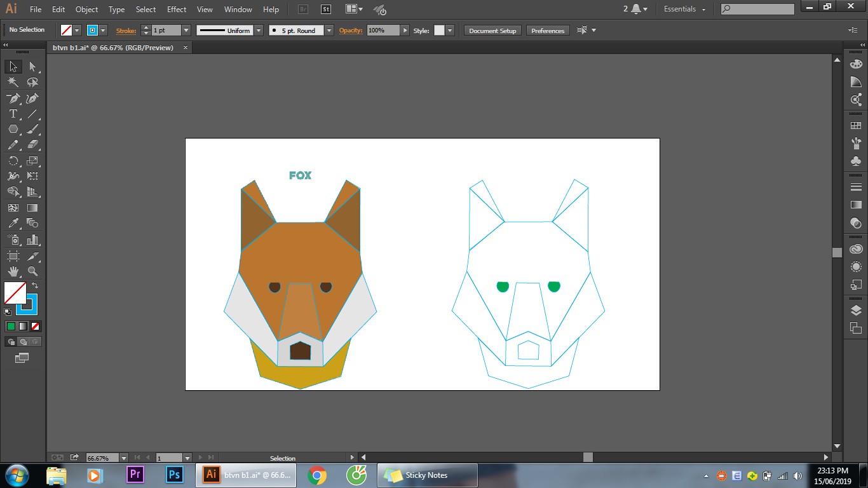The width and height of the screenshot is (868, 488).
Task: Set paint mode to Gradient
Action: (x=23, y=326)
